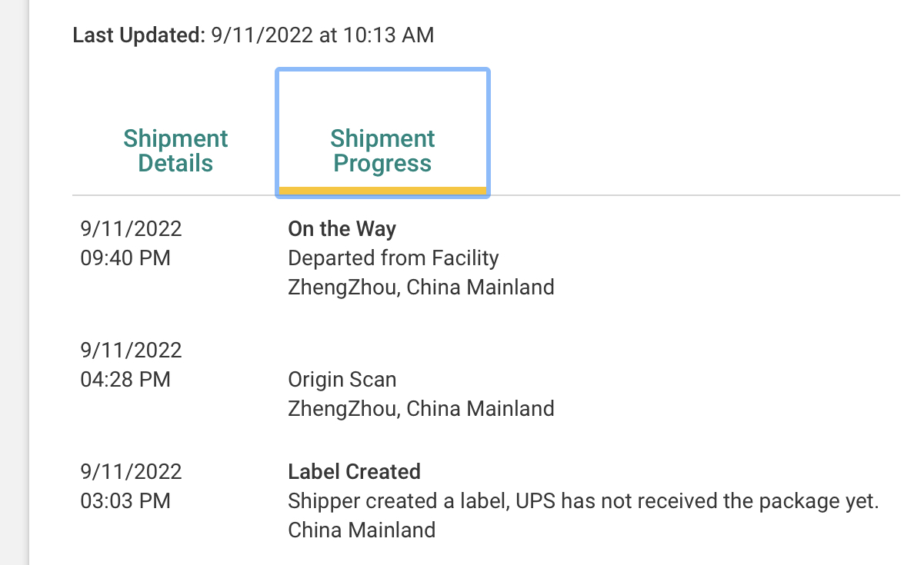
Task: Click the 'Shipper created a label' description
Action: 582,501
